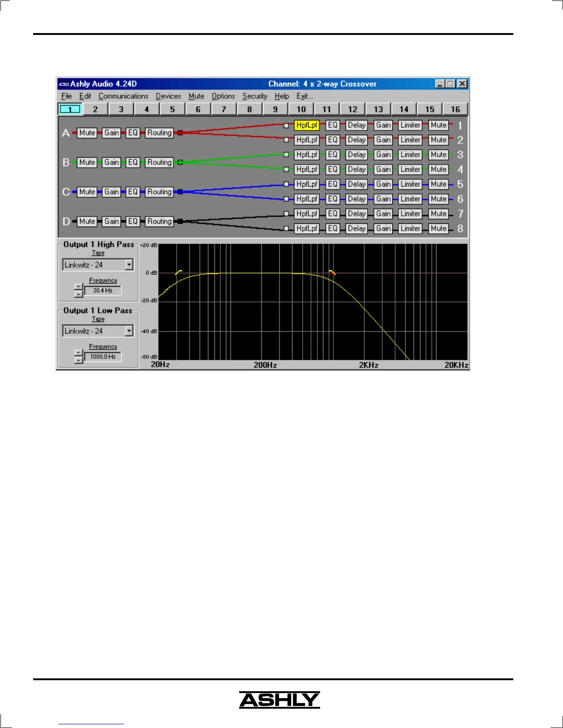Increase High Pass frequency with up arrow
This screenshot has height=728, width=563.
point(79,287)
